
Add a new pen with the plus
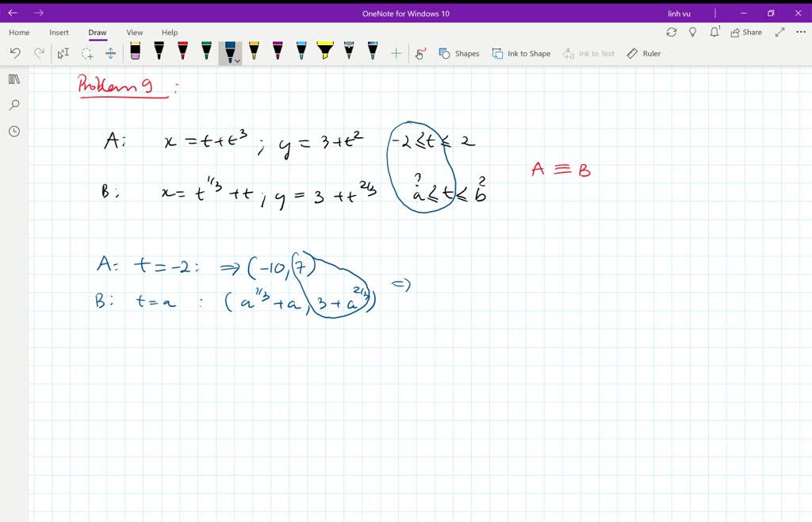tap(396, 53)
